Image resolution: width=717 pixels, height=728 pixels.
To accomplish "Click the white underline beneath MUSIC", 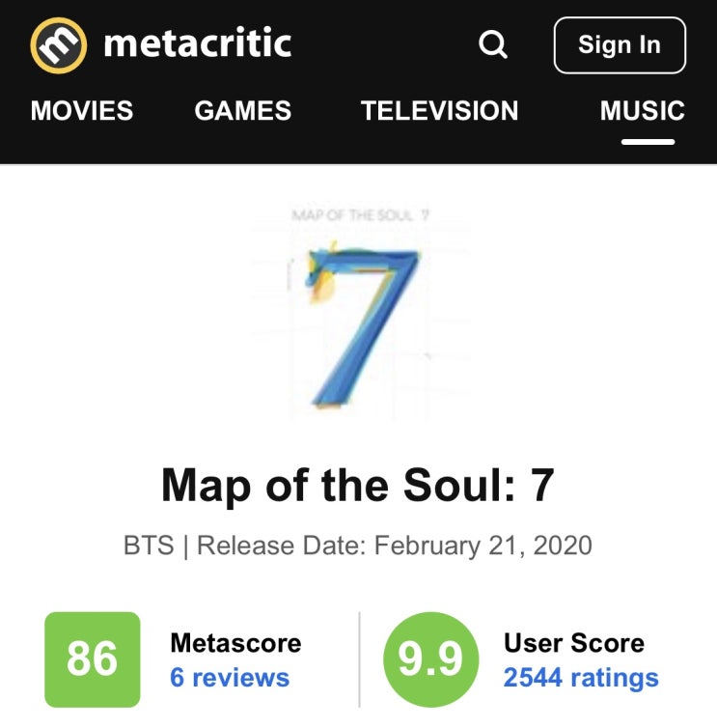I will [648, 142].
